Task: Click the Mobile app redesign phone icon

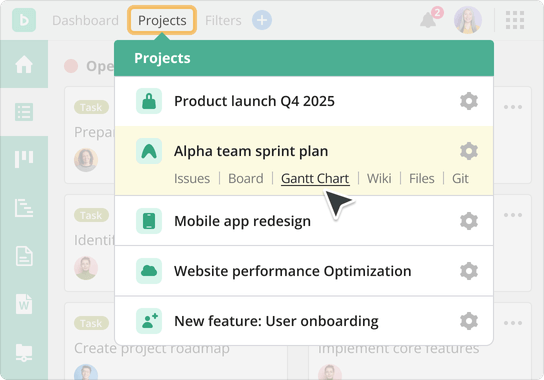Action: pyautogui.click(x=149, y=221)
